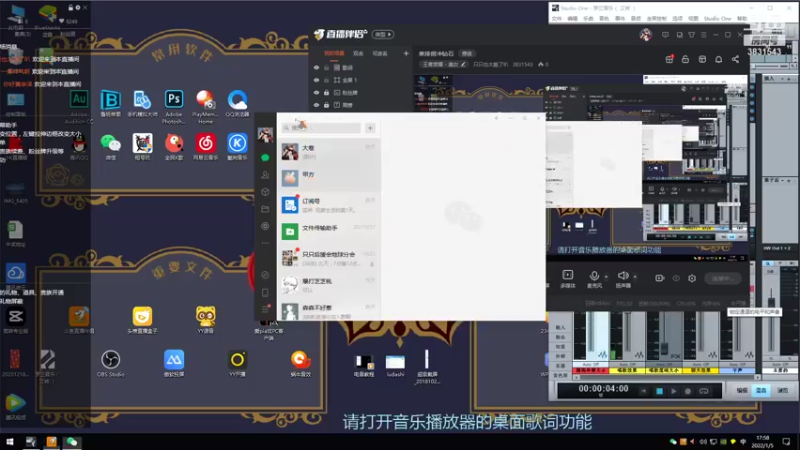
Task: Open the 直播伴侣 gift box icon
Action: [x=669, y=59]
